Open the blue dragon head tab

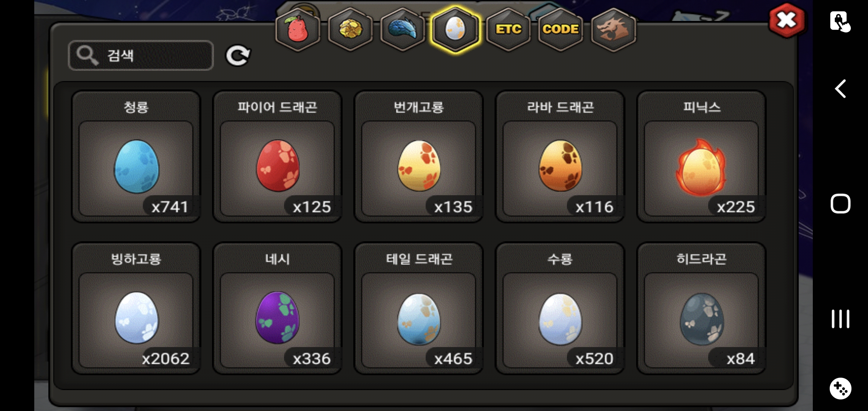click(x=402, y=29)
